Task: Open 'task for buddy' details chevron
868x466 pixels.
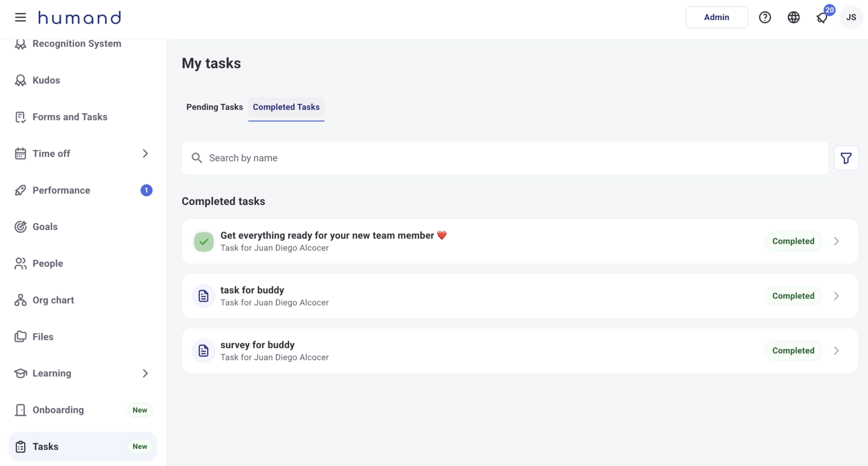Action: coord(836,296)
